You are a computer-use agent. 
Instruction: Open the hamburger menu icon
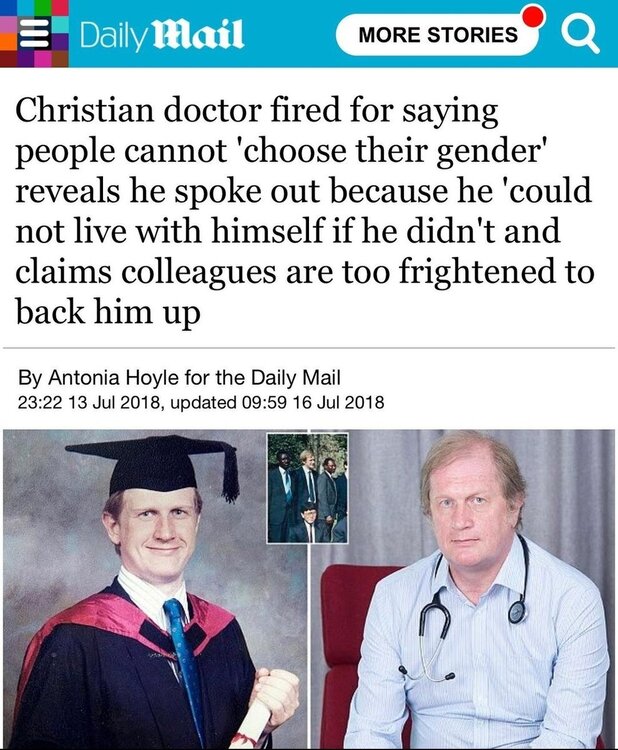(34, 33)
